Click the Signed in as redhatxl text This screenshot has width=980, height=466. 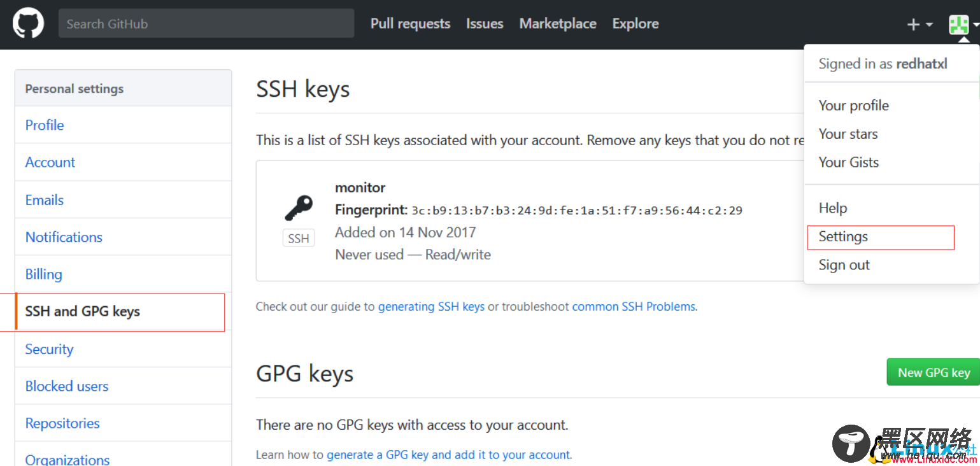tap(883, 64)
